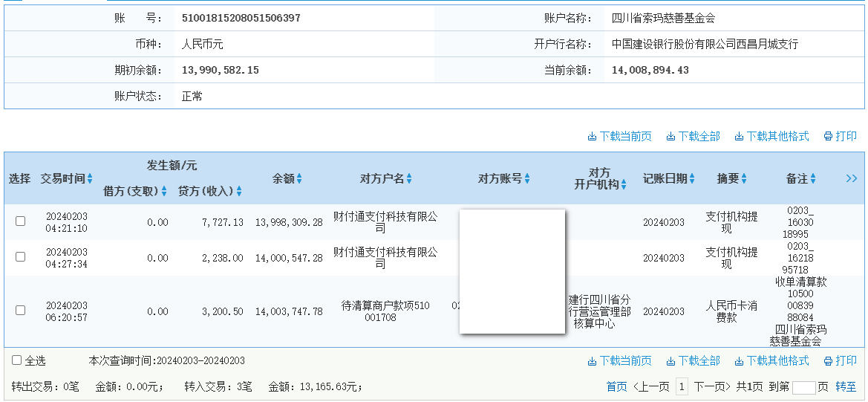The height and width of the screenshot is (402, 868).
Task: Click balance cell 13,998,309.28
Action: [289, 222]
